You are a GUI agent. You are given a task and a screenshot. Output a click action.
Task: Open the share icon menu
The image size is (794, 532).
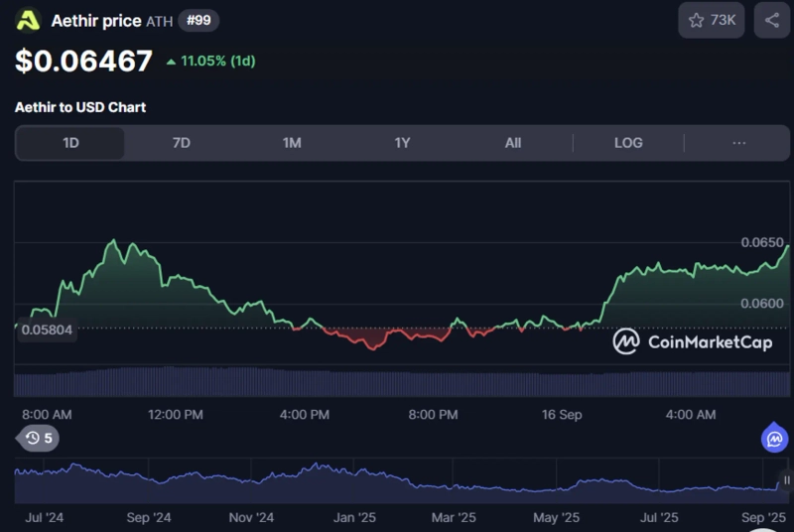point(771,20)
